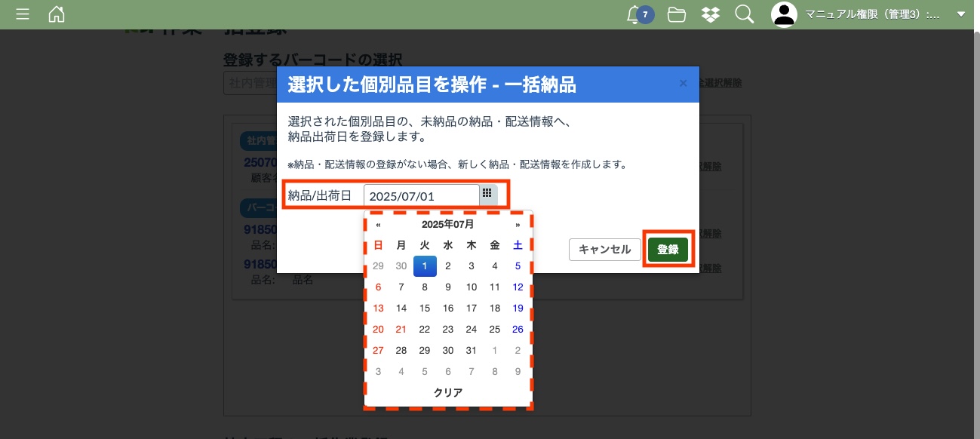Image resolution: width=980 pixels, height=439 pixels.
Task: Choose Saturday July 26 in calendar
Action: point(518,329)
